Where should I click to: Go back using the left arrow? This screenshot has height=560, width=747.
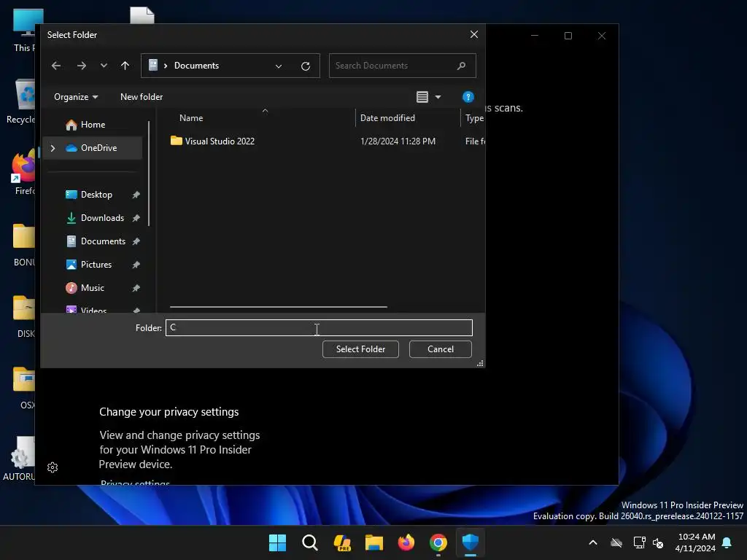click(x=56, y=66)
